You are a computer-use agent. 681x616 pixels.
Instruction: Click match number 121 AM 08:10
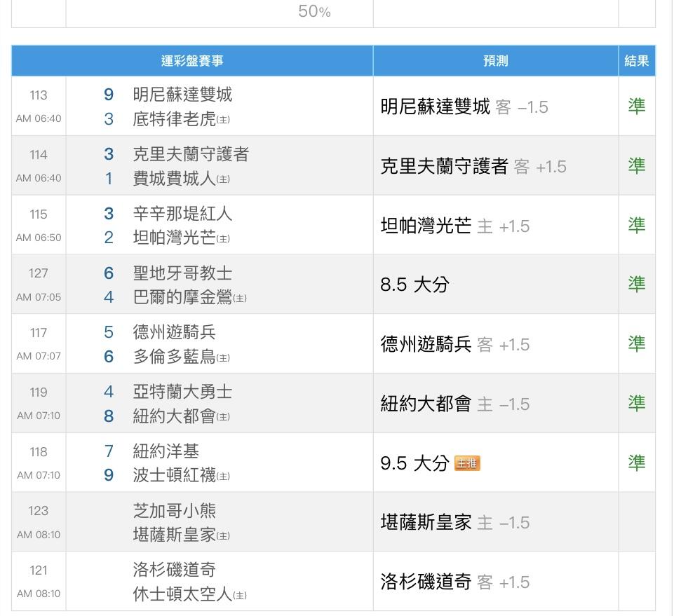click(39, 582)
